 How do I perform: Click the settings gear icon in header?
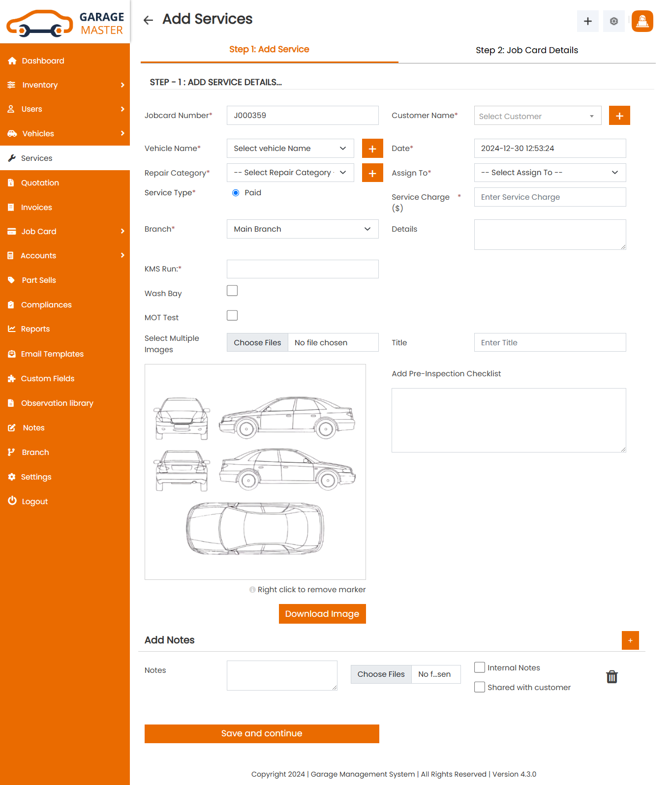pyautogui.click(x=613, y=21)
